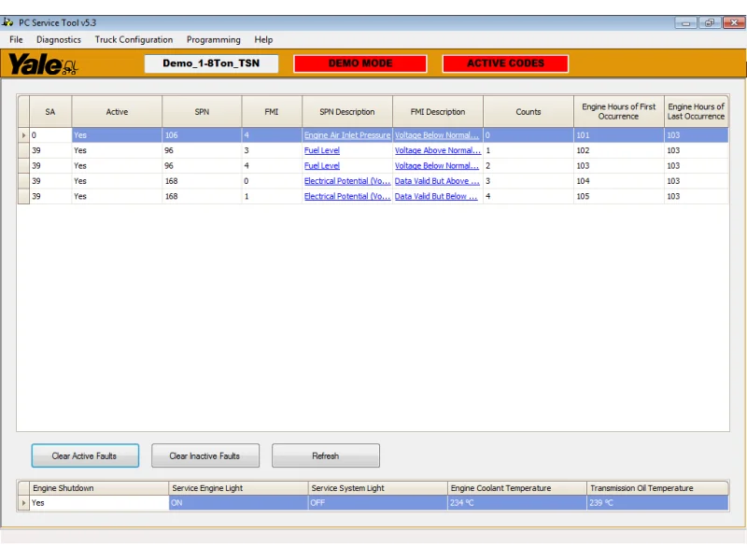This screenshot has width=747, height=560.
Task: Click transmission oil temperature value 239 °C
Action: tap(657, 503)
